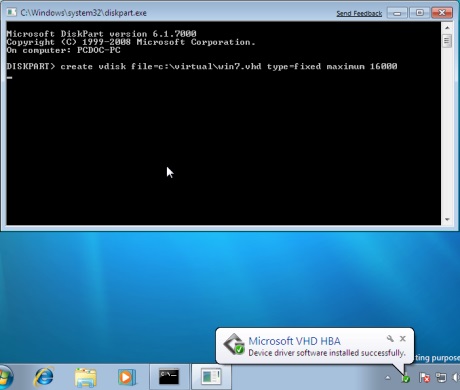Open the Send Feedback link
The width and height of the screenshot is (460, 390).
(359, 13)
